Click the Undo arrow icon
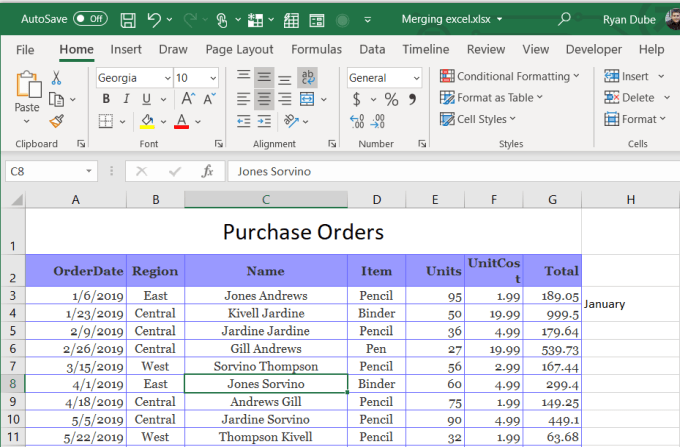Screen dimensions: 680x447 (x=154, y=19)
